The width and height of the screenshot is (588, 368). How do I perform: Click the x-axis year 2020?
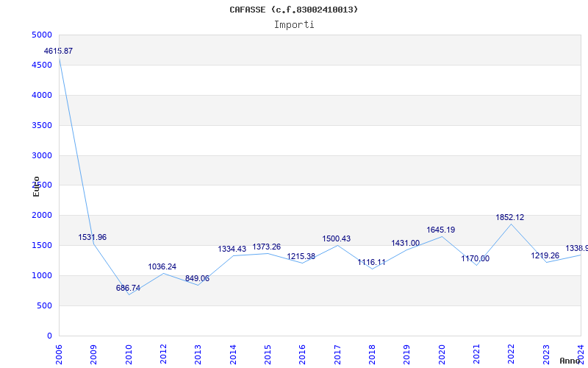click(442, 355)
